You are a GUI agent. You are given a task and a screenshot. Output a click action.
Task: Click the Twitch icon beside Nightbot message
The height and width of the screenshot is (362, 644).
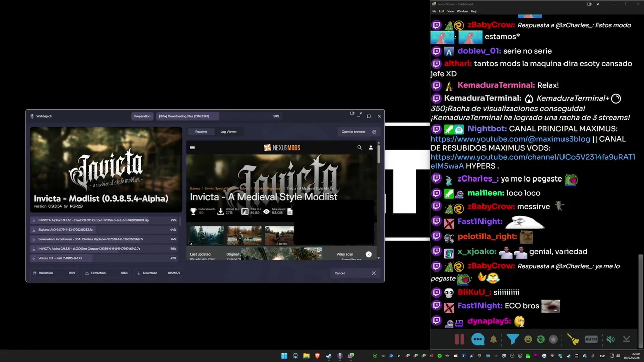(437, 129)
